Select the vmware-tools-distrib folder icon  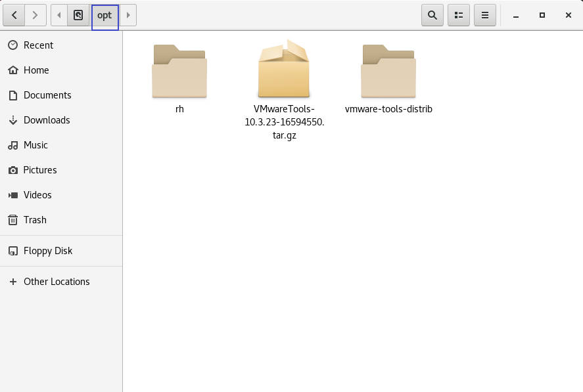click(x=388, y=71)
